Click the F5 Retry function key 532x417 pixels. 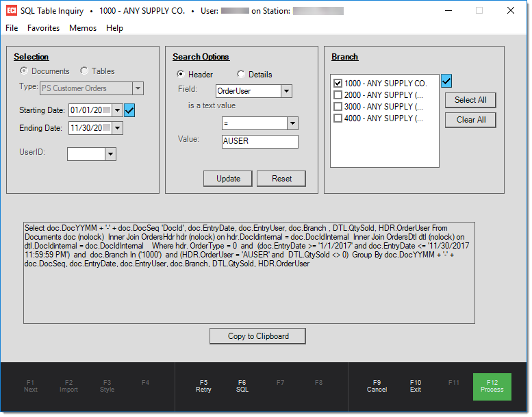pos(203,386)
